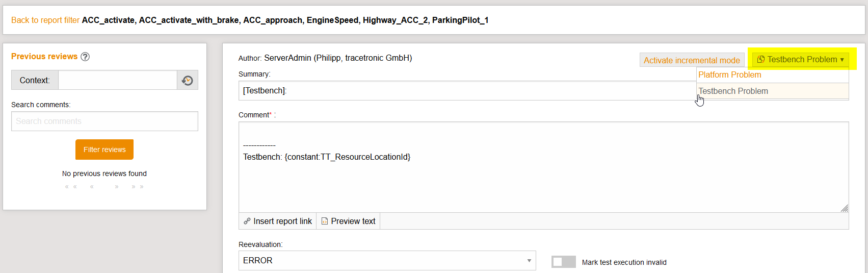Click into the Search comments box

pos(104,121)
